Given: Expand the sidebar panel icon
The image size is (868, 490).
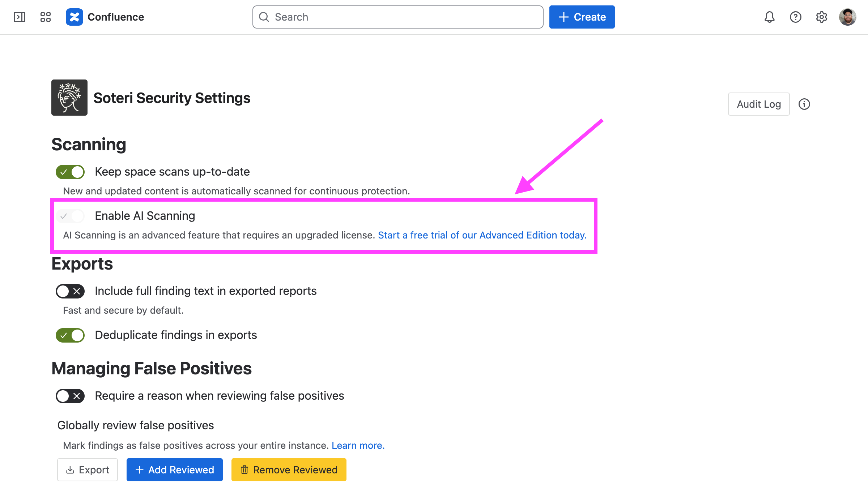Looking at the screenshot, I should 20,17.
